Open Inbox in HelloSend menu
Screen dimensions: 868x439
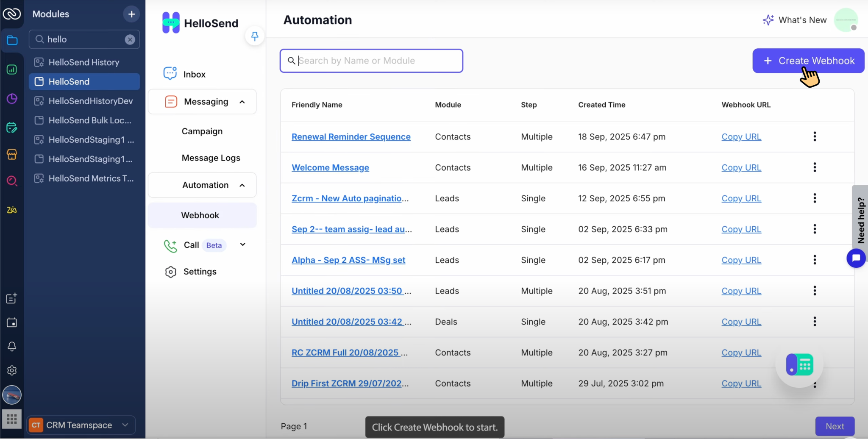194,74
